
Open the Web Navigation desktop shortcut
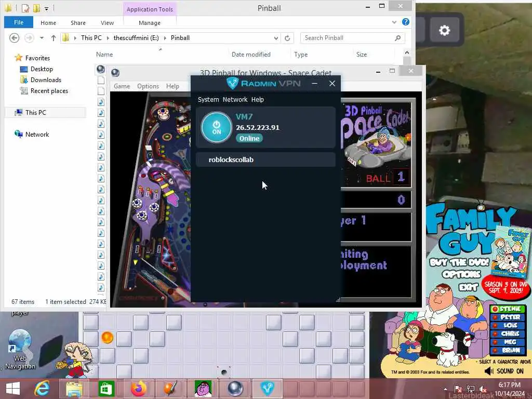pos(20,350)
